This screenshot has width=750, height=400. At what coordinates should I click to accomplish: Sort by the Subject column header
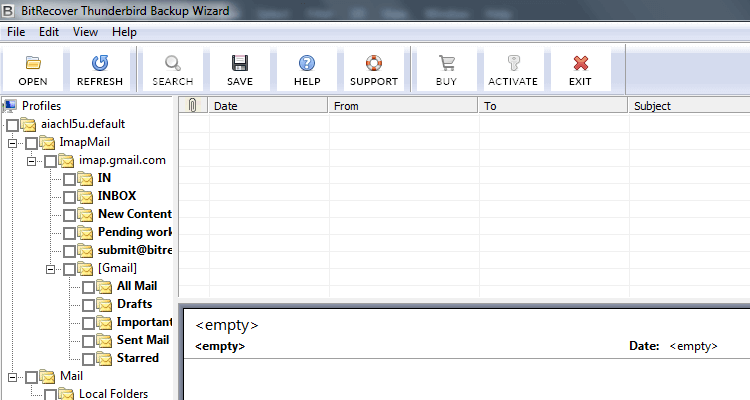point(689,105)
